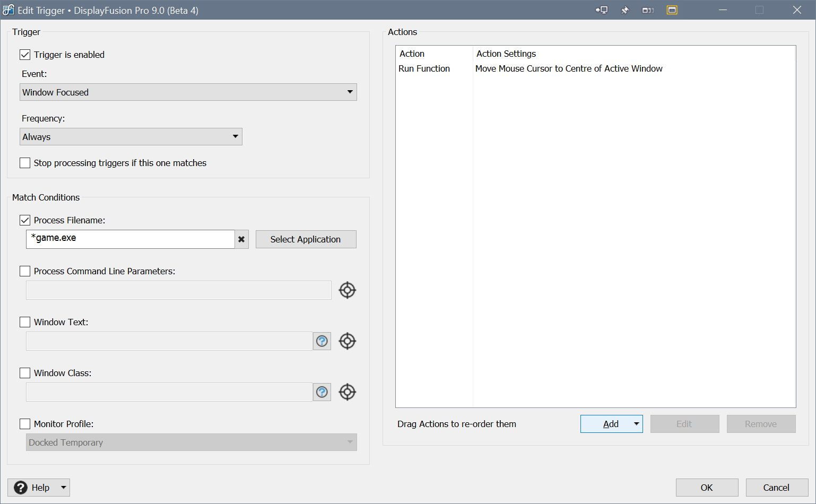Viewport: 816px width, 504px height.
Task: Check the Monitor Profile checkbox
Action: [25, 424]
